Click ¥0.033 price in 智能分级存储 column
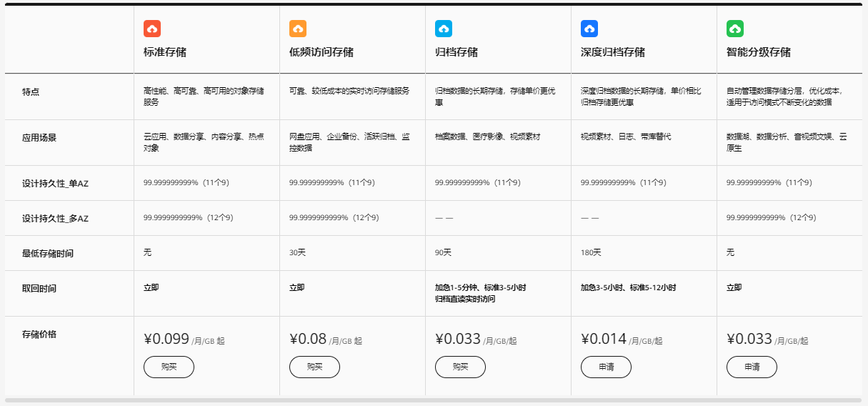This screenshot has height=406, width=868. 749,339
